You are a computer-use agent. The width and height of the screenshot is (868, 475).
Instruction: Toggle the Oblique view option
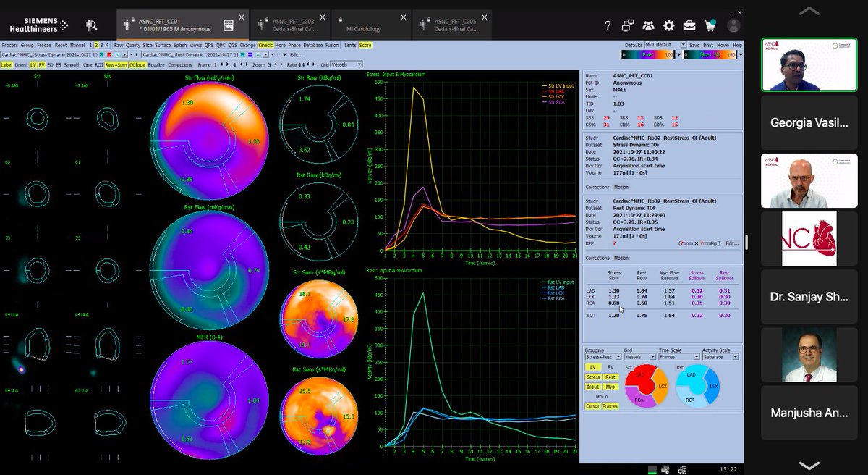point(137,64)
